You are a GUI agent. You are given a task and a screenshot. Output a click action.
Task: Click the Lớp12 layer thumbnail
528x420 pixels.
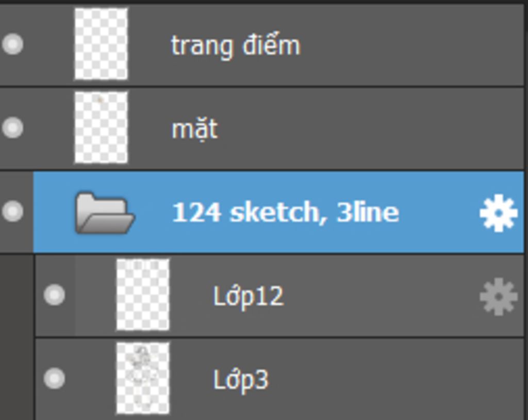click(x=143, y=295)
